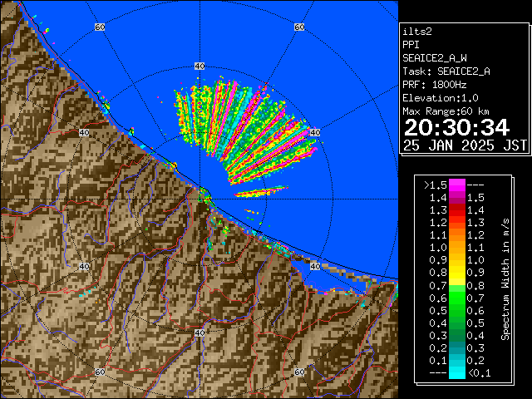The height and width of the screenshot is (399, 532).
Task: Click the 'PRF: 1800Hz' value
Action: pos(435,85)
